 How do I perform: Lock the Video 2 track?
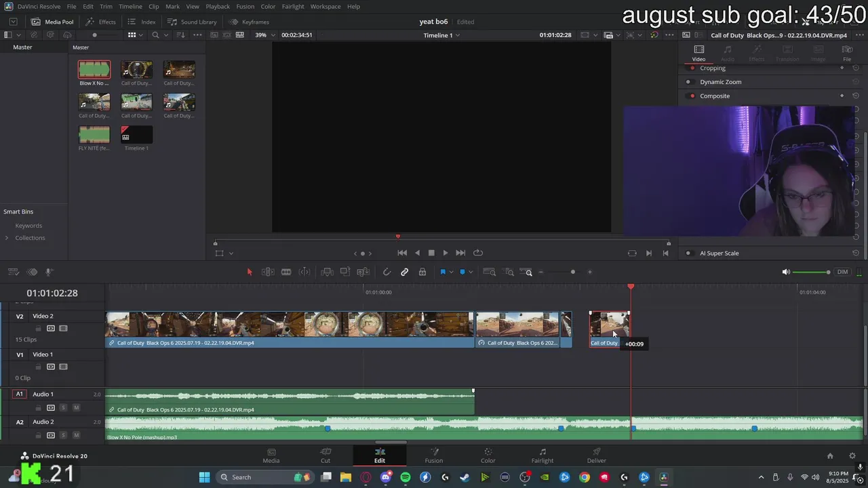[39, 328]
